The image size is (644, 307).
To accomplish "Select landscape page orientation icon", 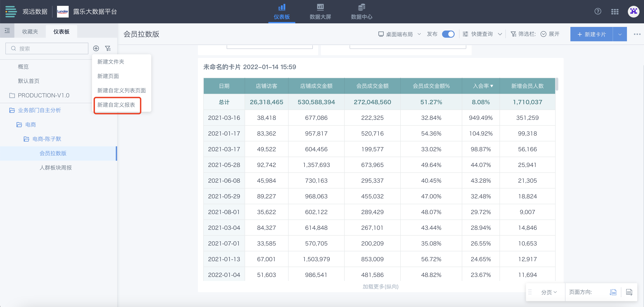I will (x=629, y=292).
